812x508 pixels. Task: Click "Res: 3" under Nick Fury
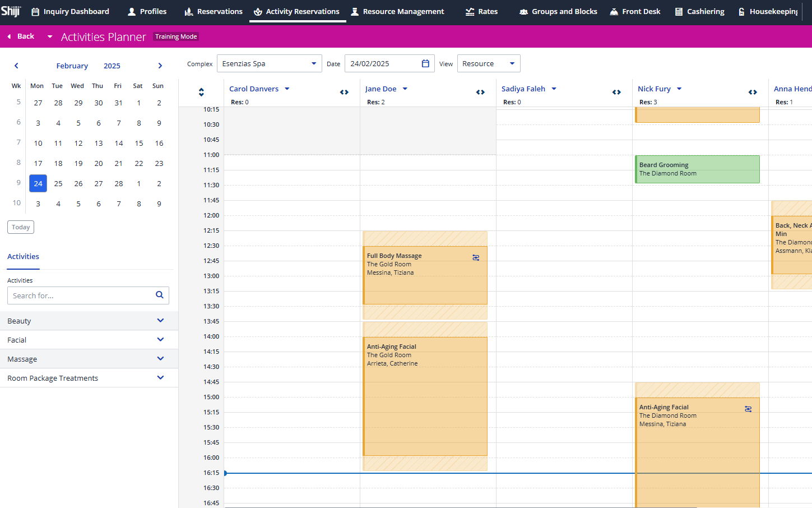(x=648, y=102)
